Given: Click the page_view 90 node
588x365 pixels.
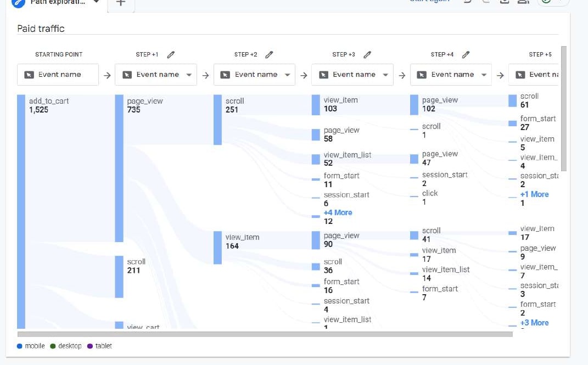Looking at the screenshot, I should [316, 240].
